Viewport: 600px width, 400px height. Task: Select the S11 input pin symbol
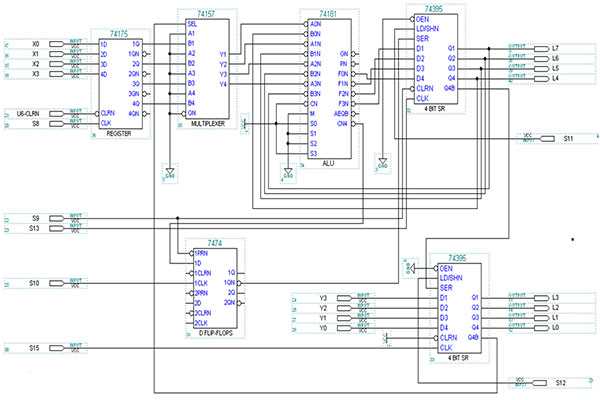point(547,139)
